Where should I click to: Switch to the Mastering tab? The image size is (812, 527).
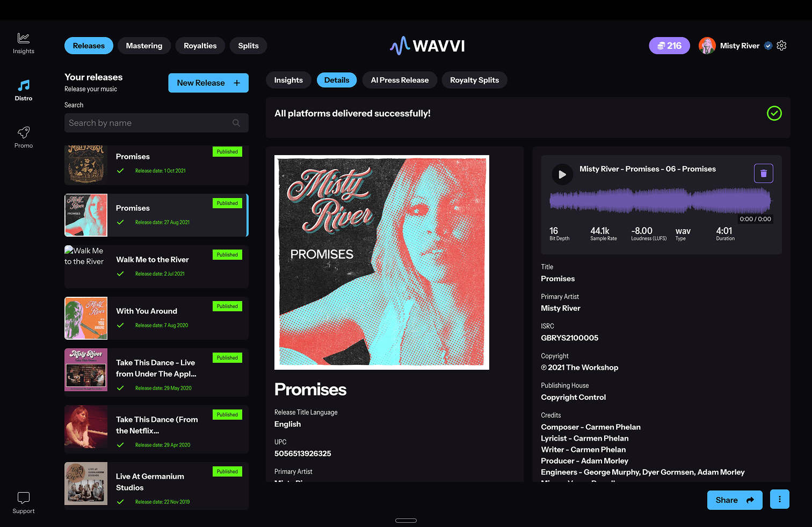tap(144, 46)
